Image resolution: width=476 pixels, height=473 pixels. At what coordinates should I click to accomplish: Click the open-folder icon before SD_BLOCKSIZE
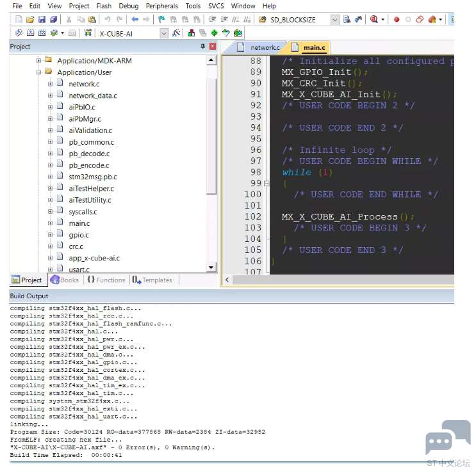pyautogui.click(x=262, y=20)
